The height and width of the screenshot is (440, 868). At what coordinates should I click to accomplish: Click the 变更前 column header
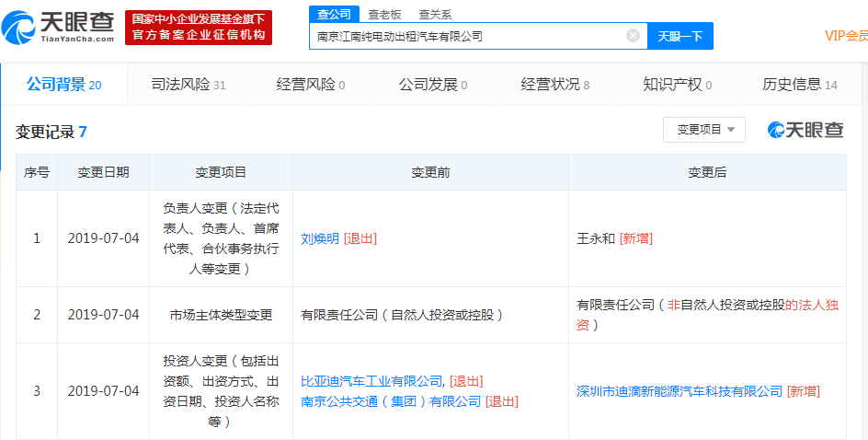(430, 172)
